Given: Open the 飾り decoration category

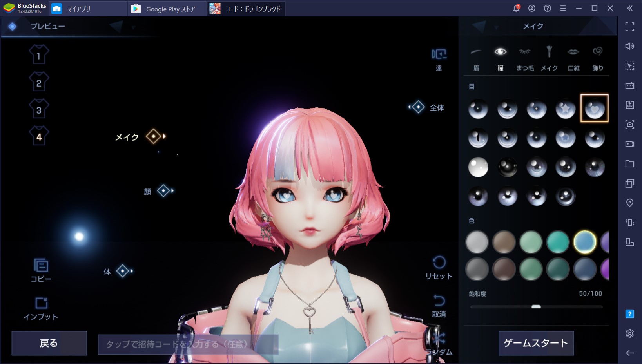Looking at the screenshot, I should tap(598, 58).
